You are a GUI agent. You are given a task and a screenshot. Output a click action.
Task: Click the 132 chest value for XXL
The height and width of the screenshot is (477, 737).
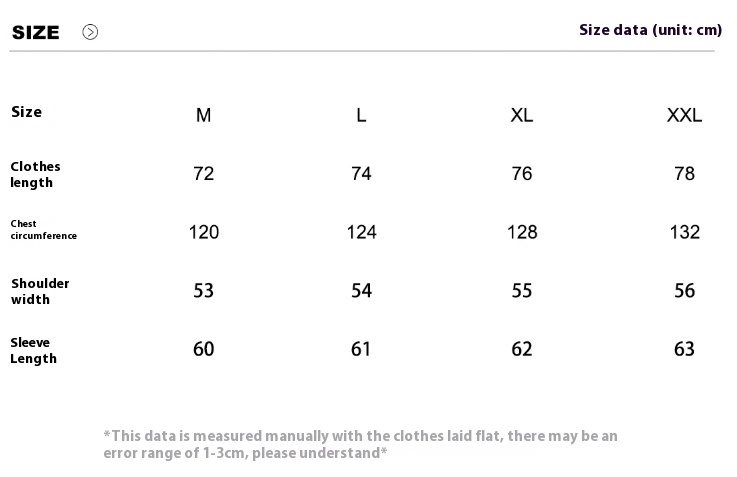[685, 232]
